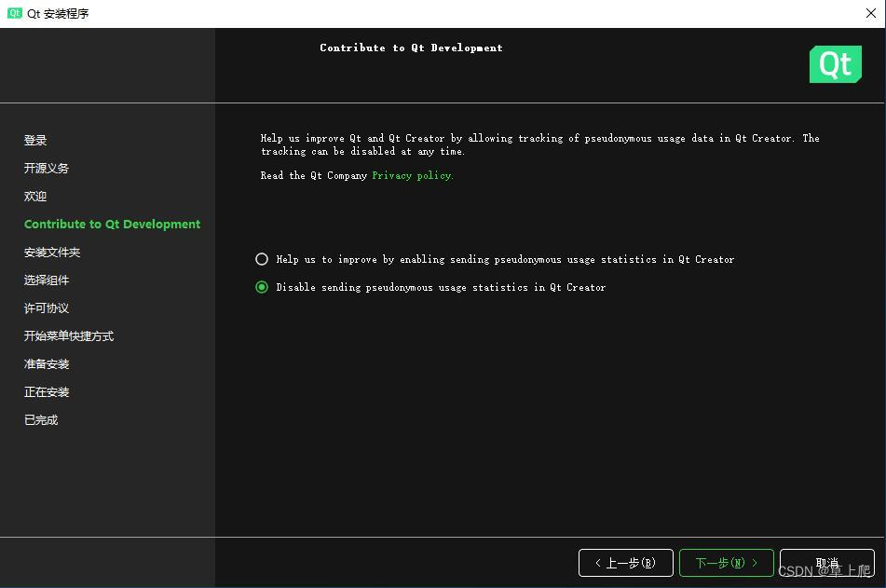Open the Qt Company Privacy policy link
The height and width of the screenshot is (588, 886).
pos(411,174)
